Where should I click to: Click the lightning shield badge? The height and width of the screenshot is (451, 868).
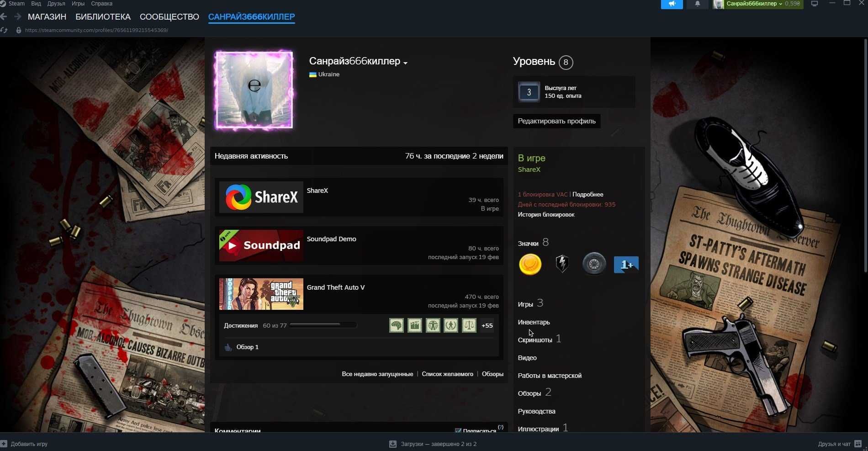point(562,264)
